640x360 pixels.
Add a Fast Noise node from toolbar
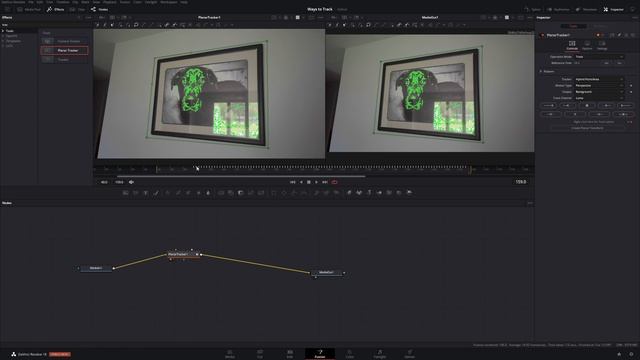tap(136, 193)
